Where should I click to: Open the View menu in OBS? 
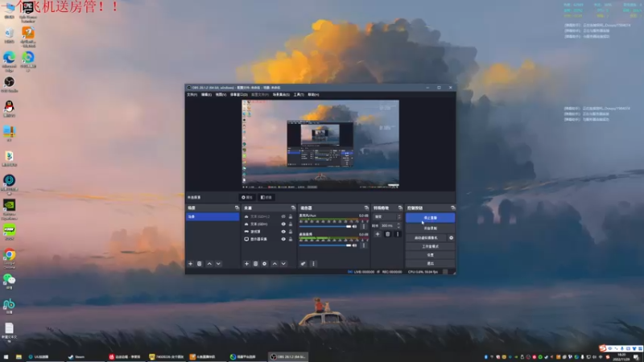(x=221, y=94)
